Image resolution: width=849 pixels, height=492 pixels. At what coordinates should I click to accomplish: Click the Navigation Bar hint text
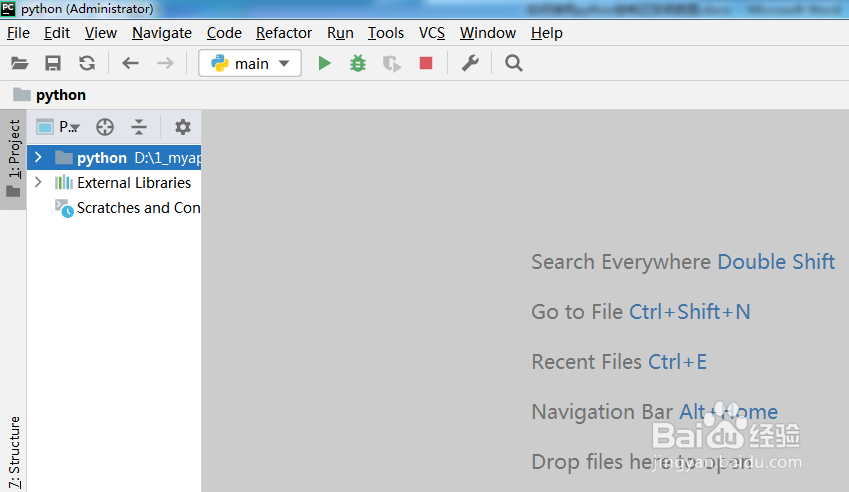602,412
